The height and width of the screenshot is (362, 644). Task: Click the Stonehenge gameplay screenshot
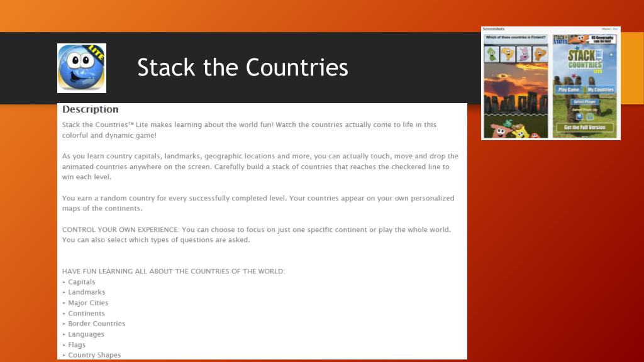click(x=516, y=87)
